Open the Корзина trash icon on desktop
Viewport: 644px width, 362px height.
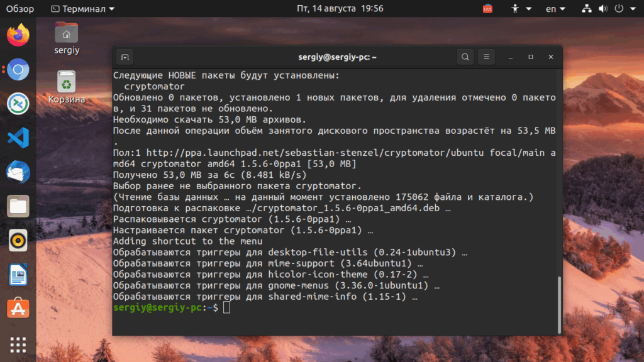(x=67, y=87)
